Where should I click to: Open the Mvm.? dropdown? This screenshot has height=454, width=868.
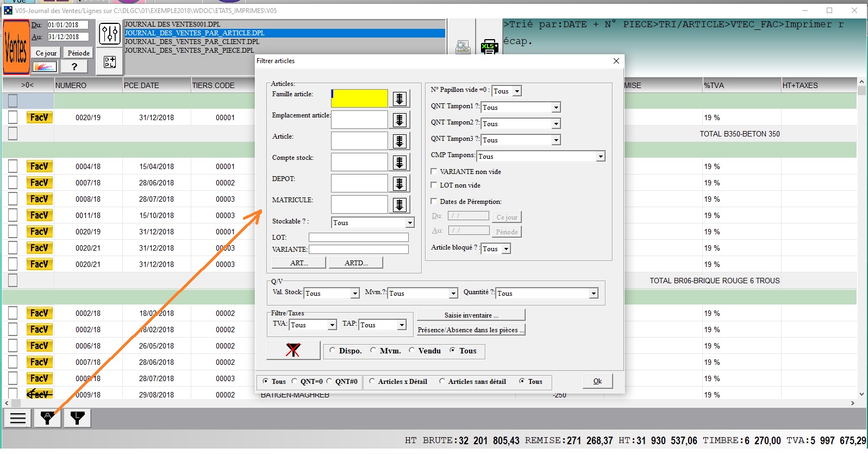pyautogui.click(x=453, y=294)
